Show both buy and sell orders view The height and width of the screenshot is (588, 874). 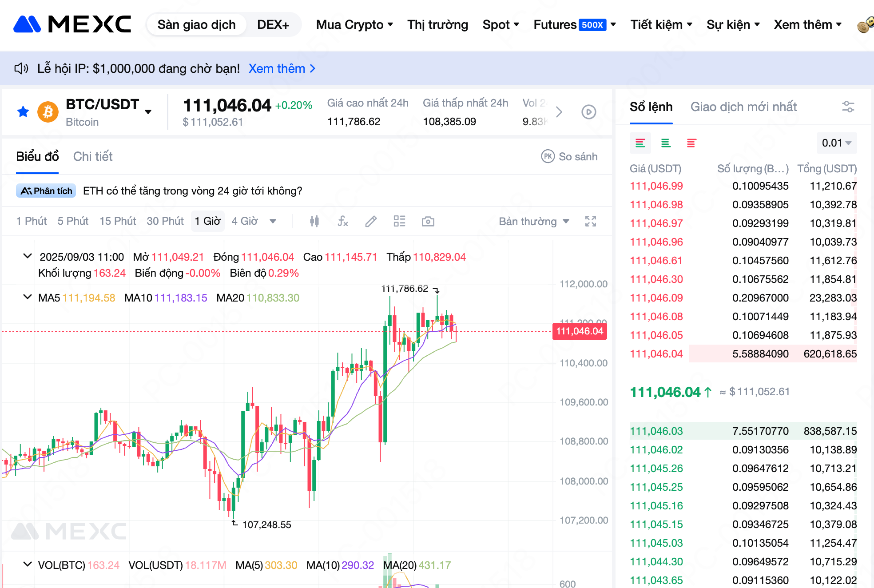point(640,143)
